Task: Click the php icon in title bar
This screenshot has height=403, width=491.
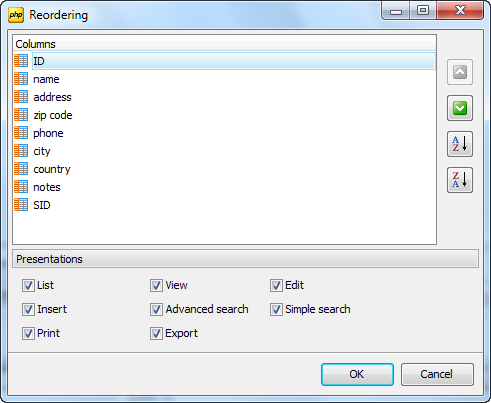Action: tap(16, 15)
